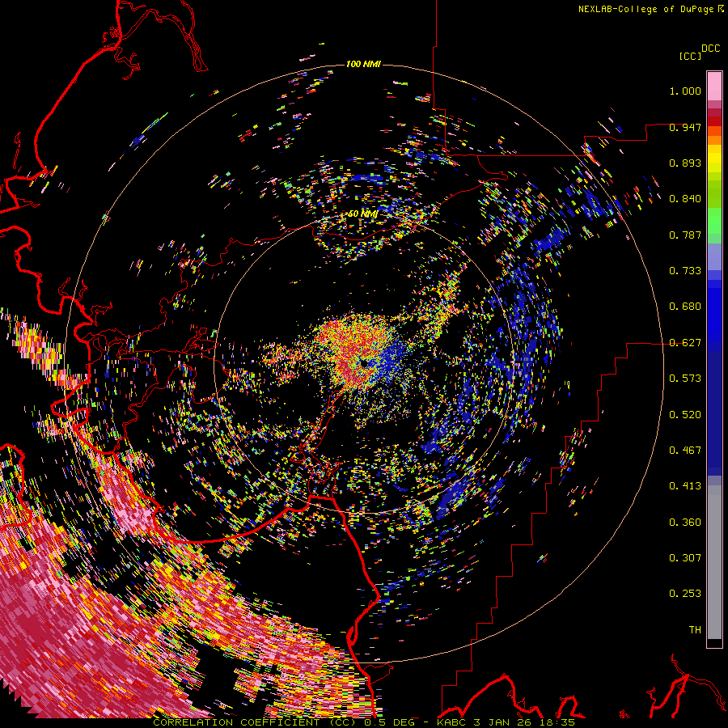Click the gray segment of the color bar
The width and height of the screenshot is (728, 728).
point(714,562)
